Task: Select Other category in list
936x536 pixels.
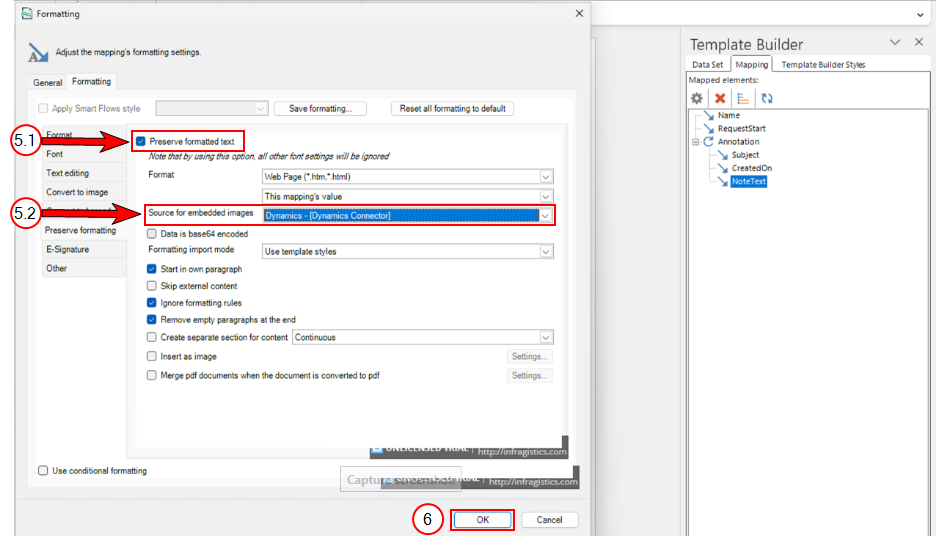Action: (84, 269)
